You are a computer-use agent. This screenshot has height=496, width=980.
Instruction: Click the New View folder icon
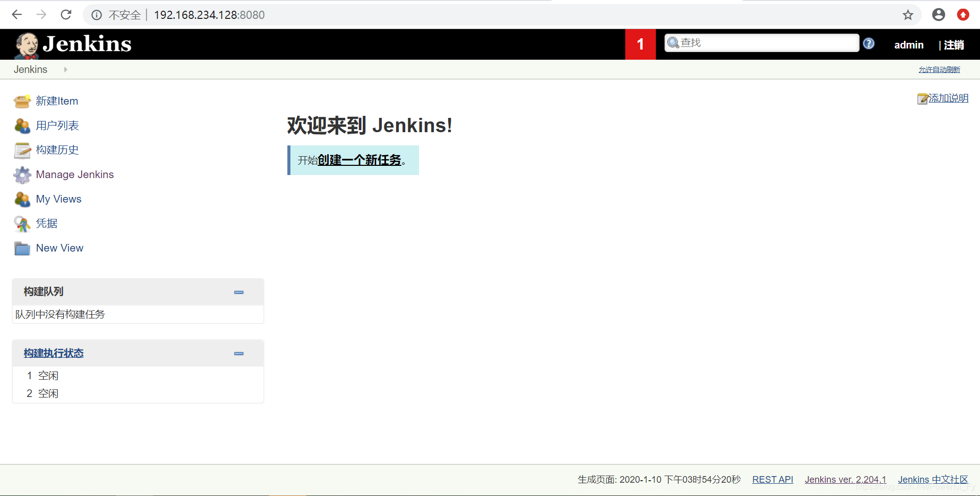[x=22, y=248]
